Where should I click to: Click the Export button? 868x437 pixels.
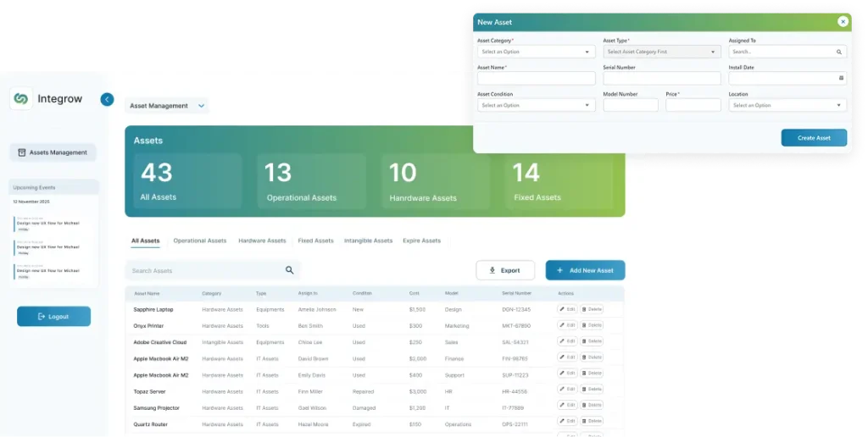[x=505, y=270]
